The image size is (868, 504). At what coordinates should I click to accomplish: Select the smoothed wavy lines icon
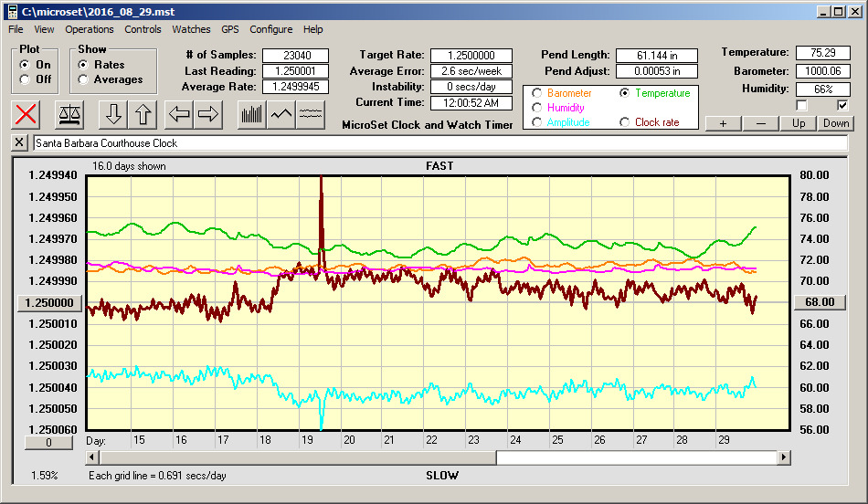click(x=311, y=114)
